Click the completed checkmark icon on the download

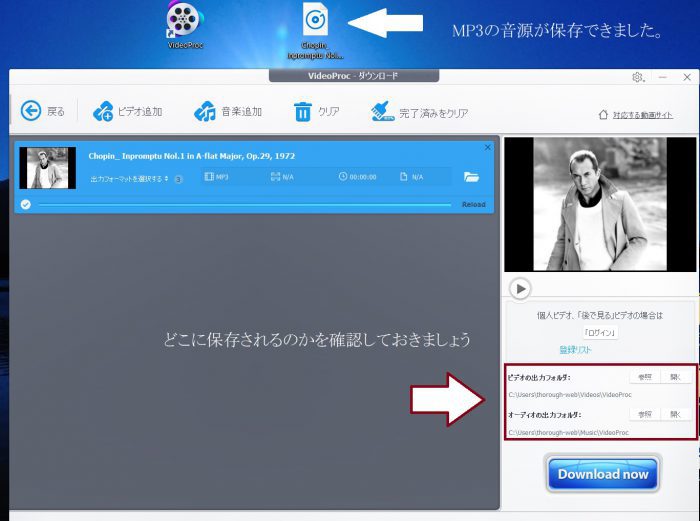(26, 204)
